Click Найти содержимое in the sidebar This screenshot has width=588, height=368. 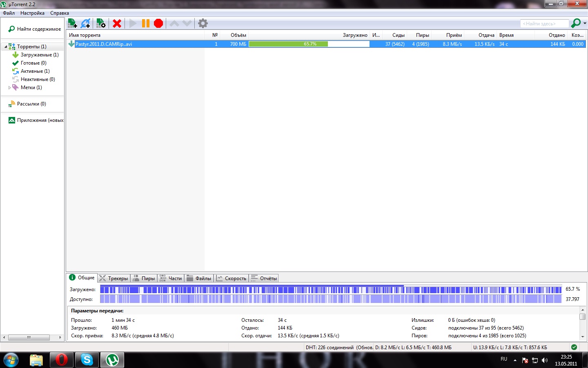click(39, 29)
